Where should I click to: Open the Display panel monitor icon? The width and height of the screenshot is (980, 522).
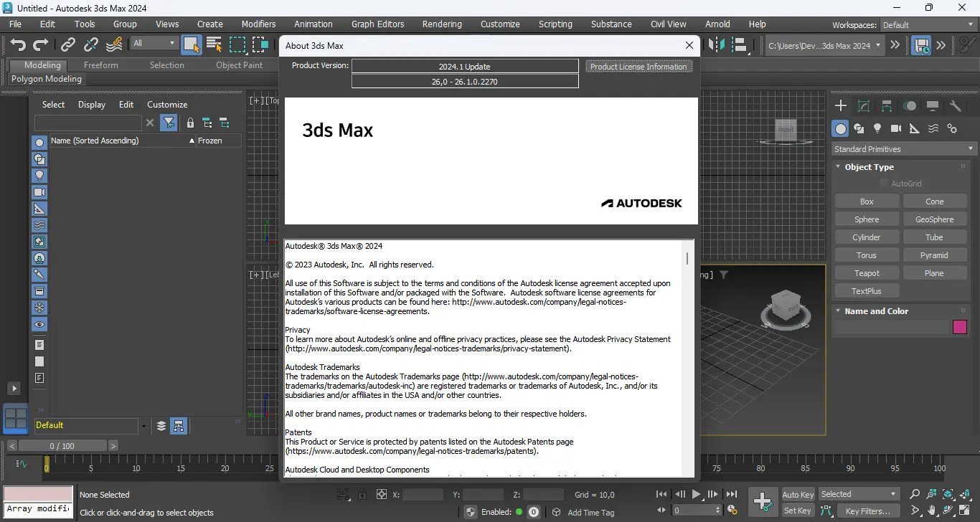(933, 106)
